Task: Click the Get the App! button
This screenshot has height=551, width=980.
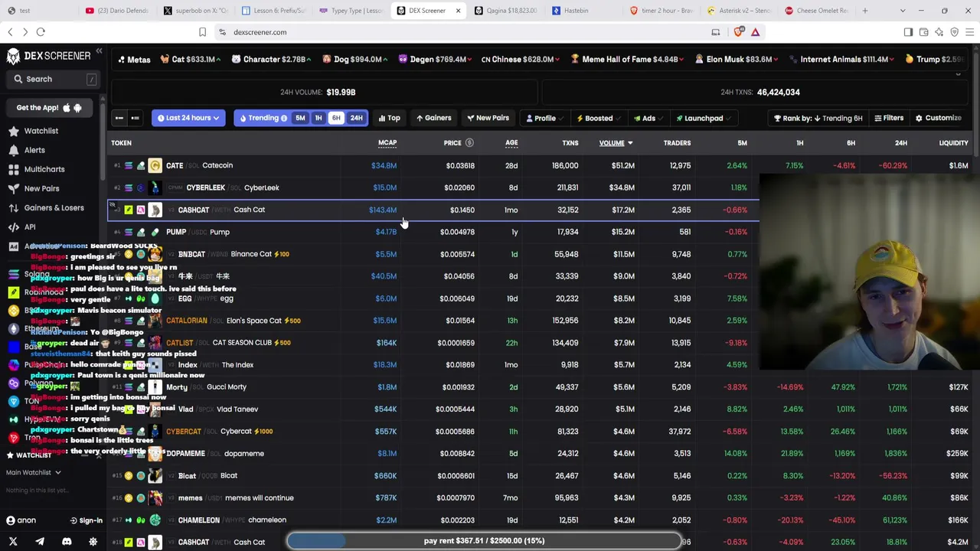Action: tap(49, 108)
